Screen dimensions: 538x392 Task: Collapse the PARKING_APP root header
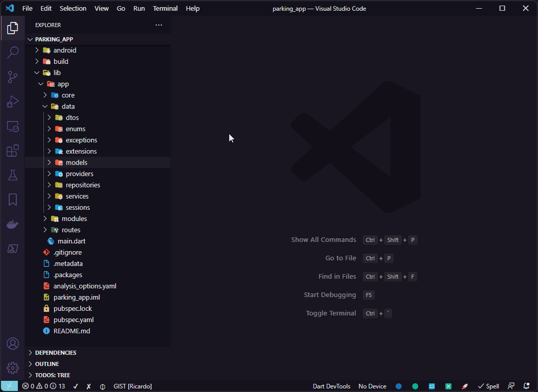[98, 39]
